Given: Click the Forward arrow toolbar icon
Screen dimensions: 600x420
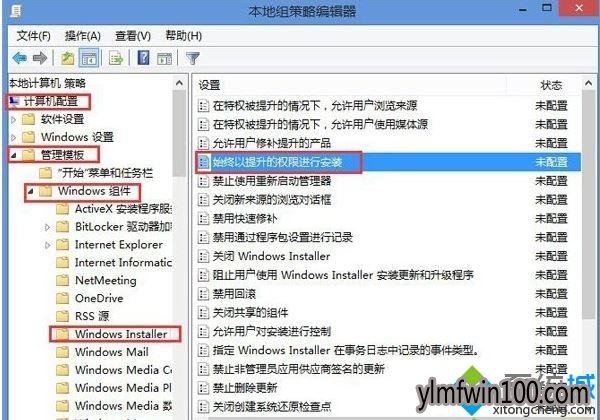Looking at the screenshot, I should pyautogui.click(x=40, y=58).
